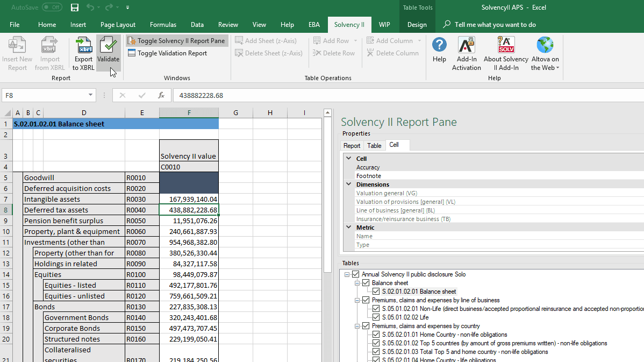Click Tell me what you want to do
The width and height of the screenshot is (644, 362).
tap(495, 25)
